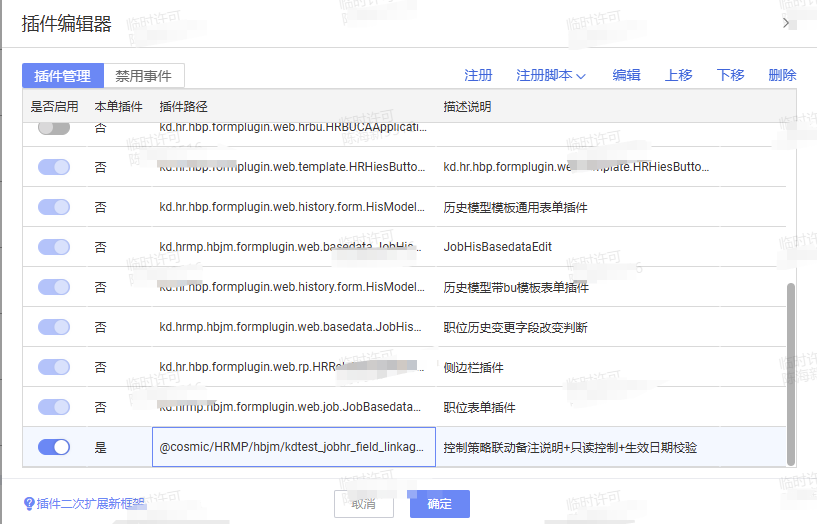The height and width of the screenshot is (524, 817).
Task: Switch to the 禁用事件 tab
Action: [x=143, y=76]
